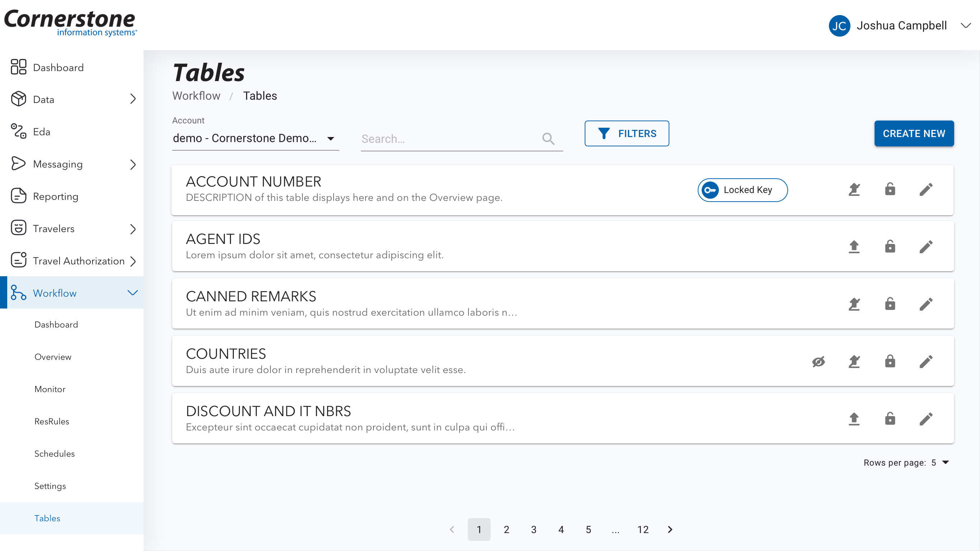Screen dimensions: 980x551
Task: Click into the Search input field
Action: tap(449, 139)
